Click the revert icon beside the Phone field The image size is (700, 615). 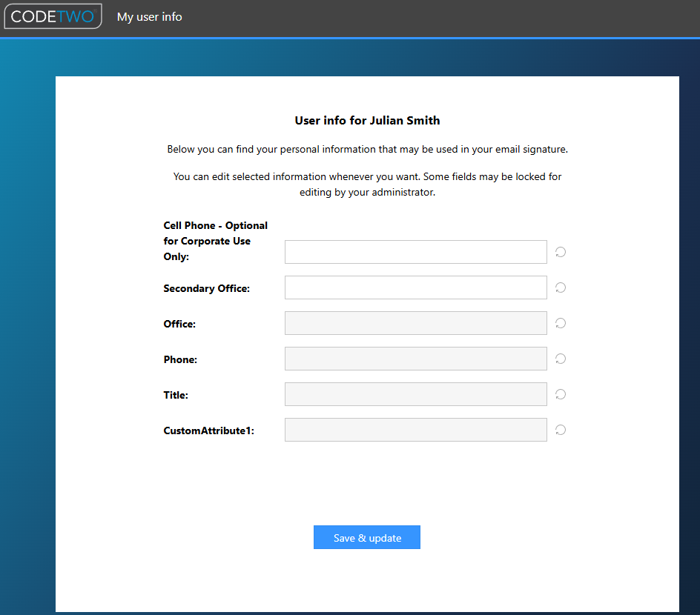coord(561,359)
